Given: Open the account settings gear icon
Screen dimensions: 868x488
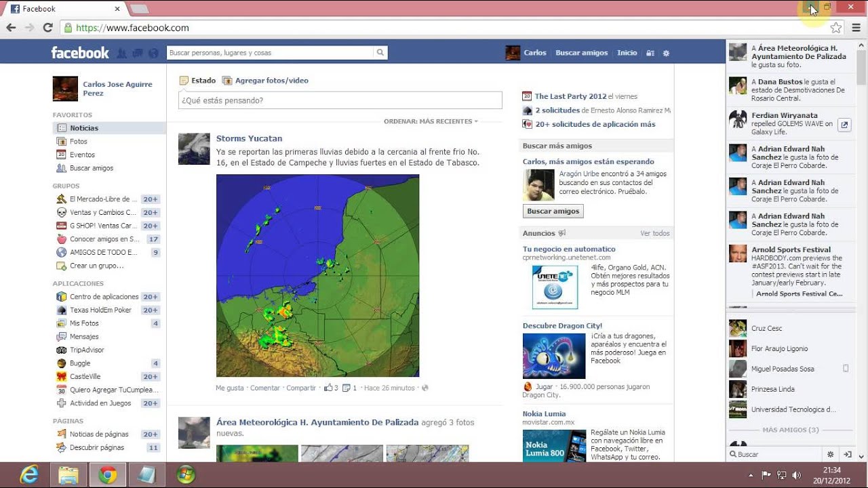Looking at the screenshot, I should click(x=666, y=53).
